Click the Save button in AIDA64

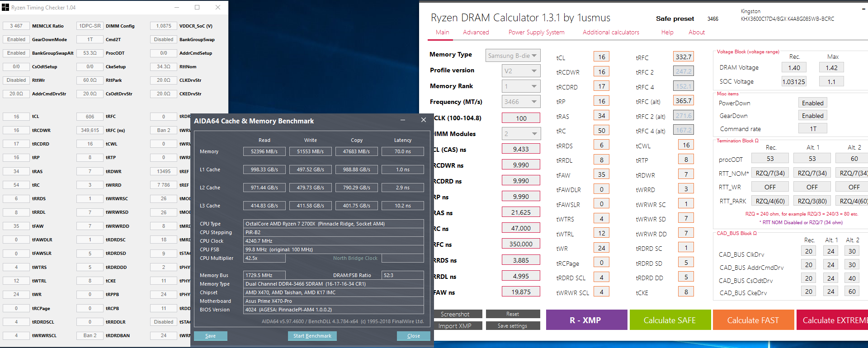click(211, 336)
